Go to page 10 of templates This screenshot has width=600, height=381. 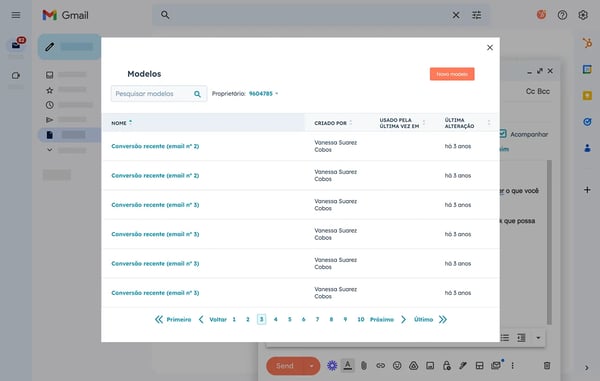360,319
